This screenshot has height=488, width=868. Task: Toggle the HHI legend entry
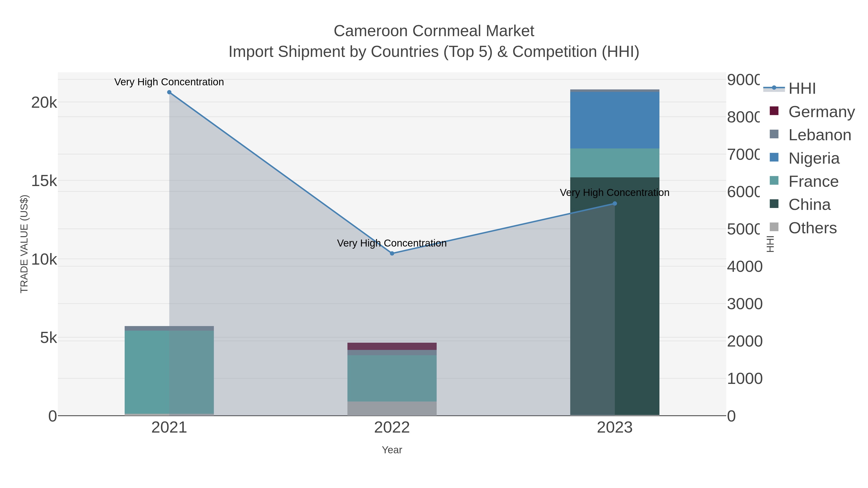790,89
